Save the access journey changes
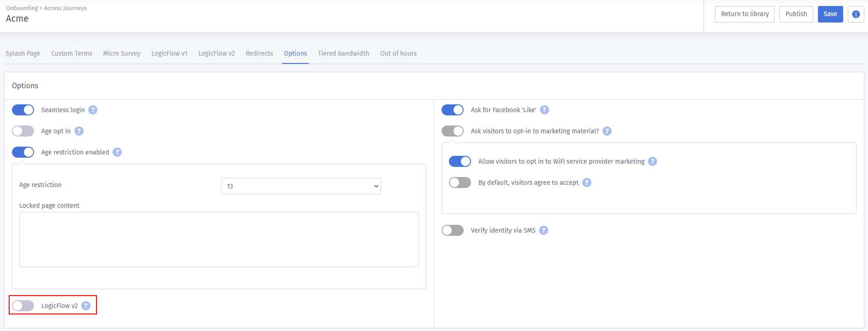 click(830, 14)
